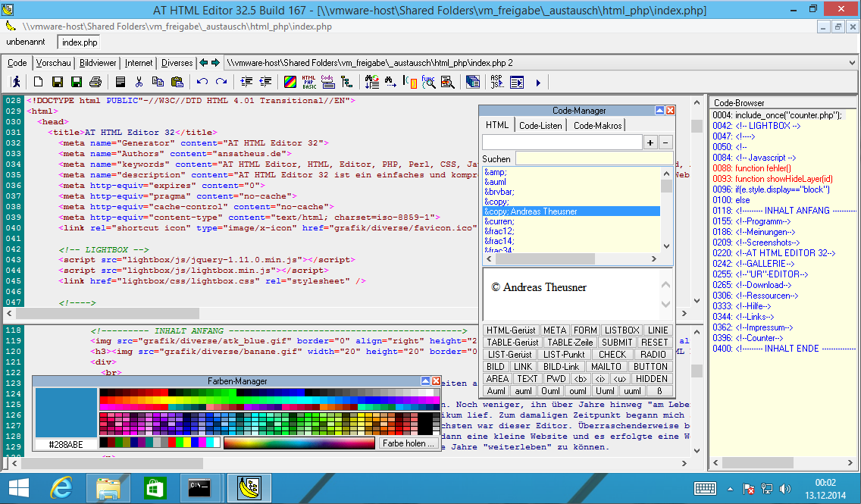Click the MAILTO button
The image size is (861, 504).
point(606,367)
